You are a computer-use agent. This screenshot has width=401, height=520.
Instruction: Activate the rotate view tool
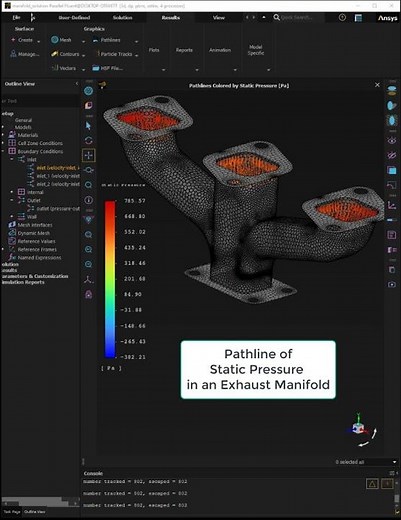pyautogui.click(x=88, y=140)
